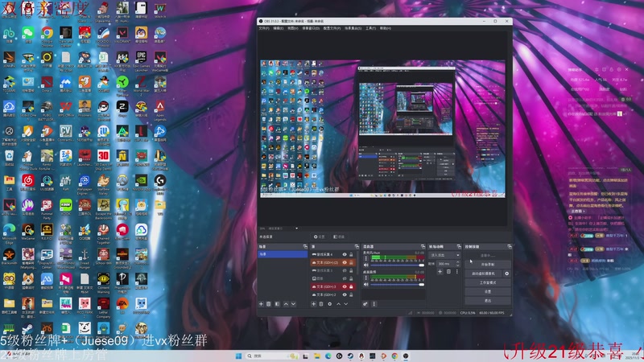Unlock the red 文本 (GDI+) 3 source
This screenshot has height=362, width=644.
[351, 286]
